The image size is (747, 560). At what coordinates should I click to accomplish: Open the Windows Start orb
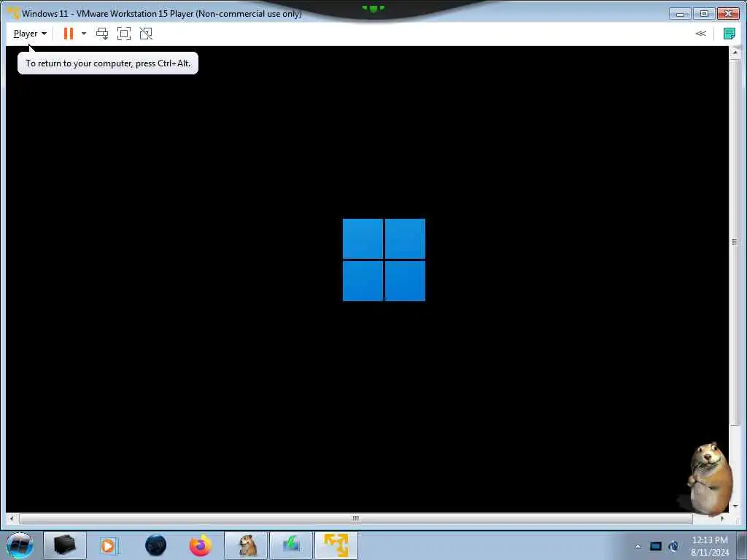20,545
